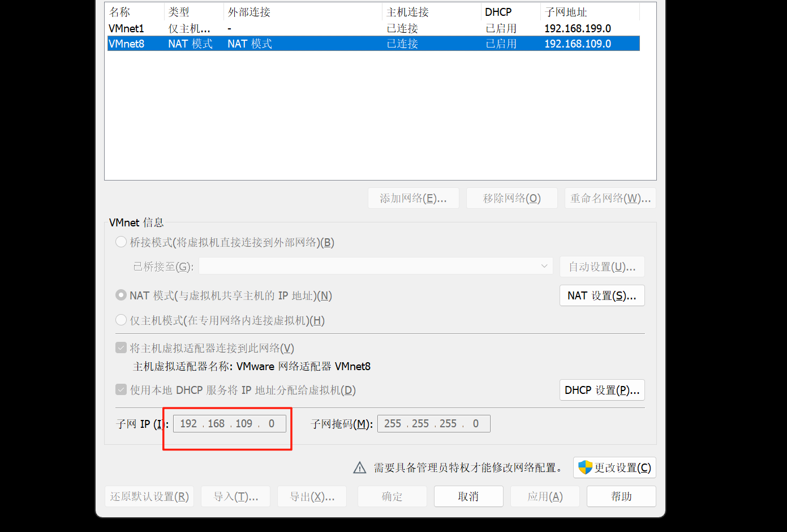Select the VMnet1 row
This screenshot has width=787, height=532.
373,28
